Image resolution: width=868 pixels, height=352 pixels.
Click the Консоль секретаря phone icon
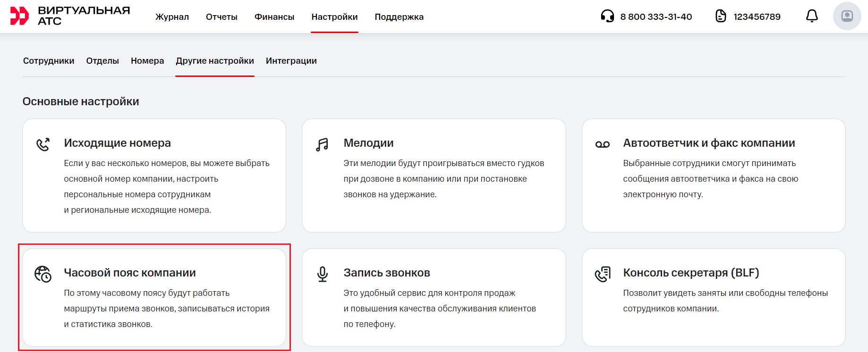pyautogui.click(x=602, y=274)
